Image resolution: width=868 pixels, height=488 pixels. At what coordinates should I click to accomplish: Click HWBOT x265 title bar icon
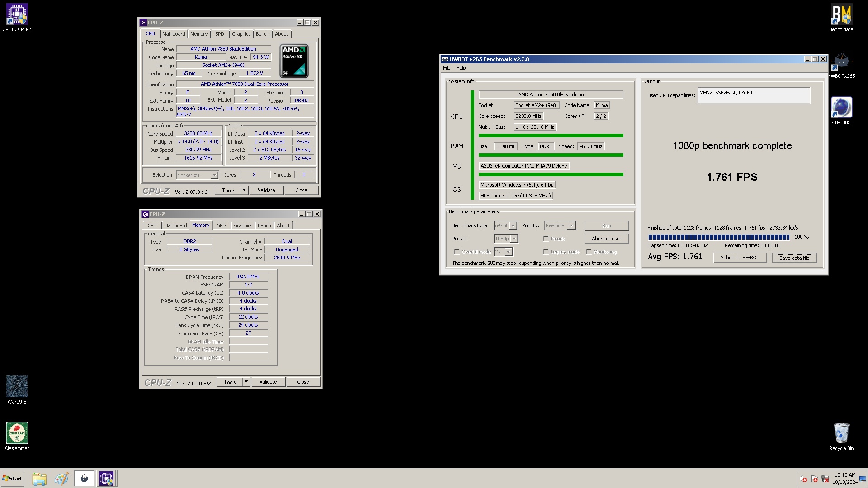tap(445, 59)
